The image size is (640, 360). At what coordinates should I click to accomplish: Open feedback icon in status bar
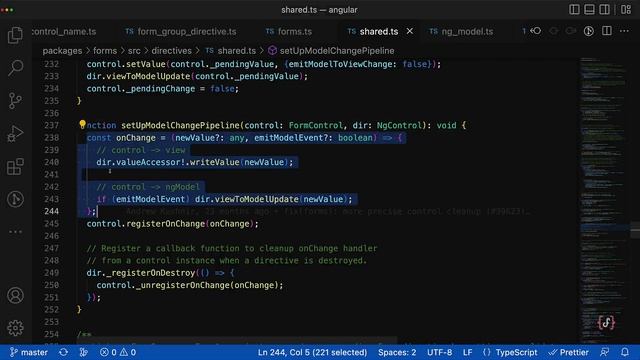point(604,352)
